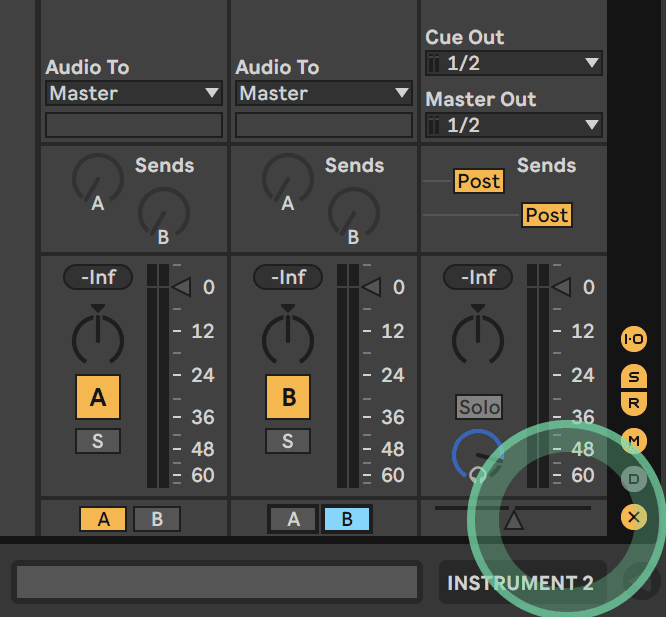Toggle the Master Solo/Cue switch
Screen dimensions: 666x617
coord(479,407)
